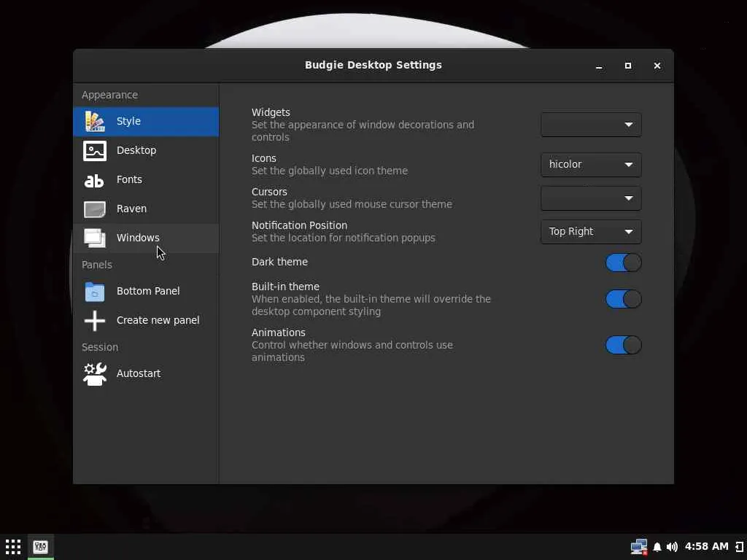
Task: Open the Desktop settings page
Action: click(146, 150)
